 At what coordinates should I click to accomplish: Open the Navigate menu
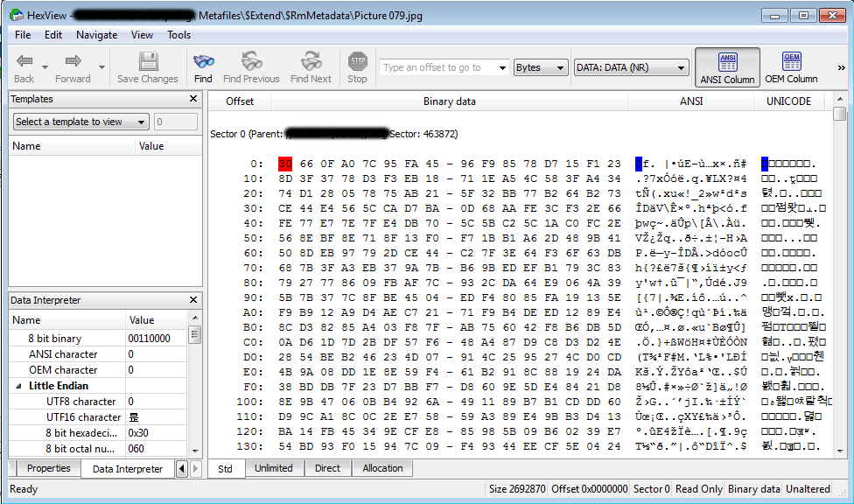coord(97,35)
